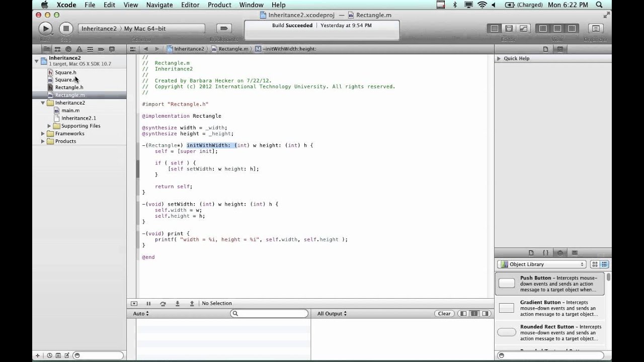Viewport: 644px width, 362px height.
Task: Show the Symbol navigator
Action: point(57,49)
